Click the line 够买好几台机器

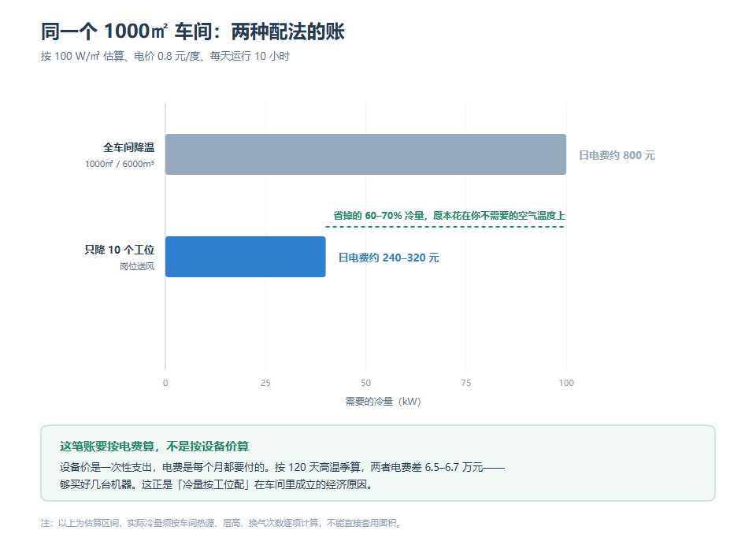tap(217, 484)
